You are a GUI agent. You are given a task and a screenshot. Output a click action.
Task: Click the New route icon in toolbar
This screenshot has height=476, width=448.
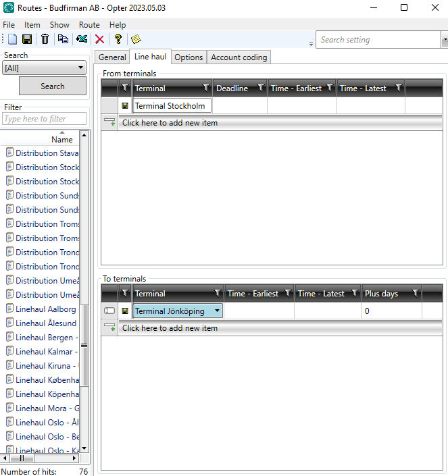(12, 39)
